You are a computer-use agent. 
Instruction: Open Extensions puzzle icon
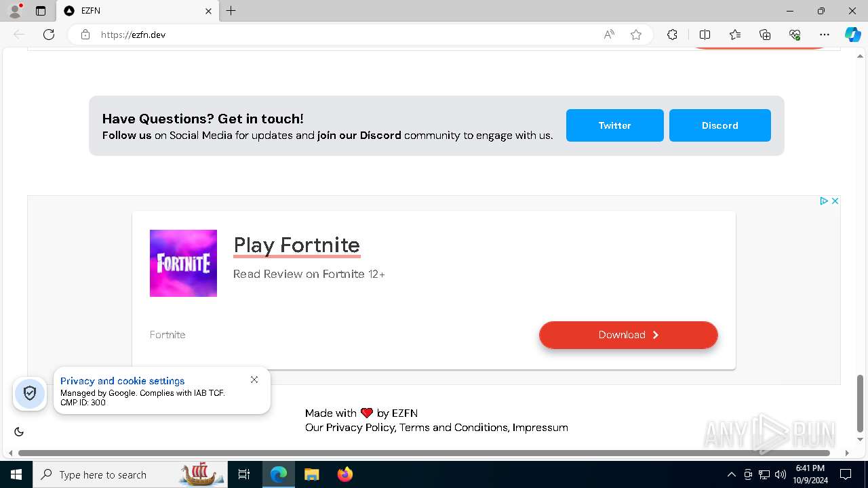click(672, 35)
